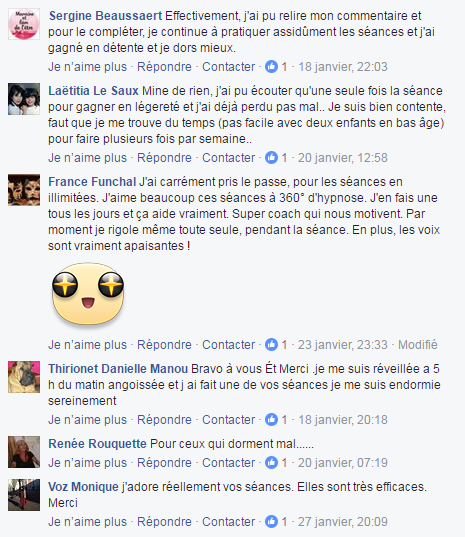Click Contacter under Thirionet Danielle Manou's comment
Viewport: 465px width, 537px height.
pos(228,420)
